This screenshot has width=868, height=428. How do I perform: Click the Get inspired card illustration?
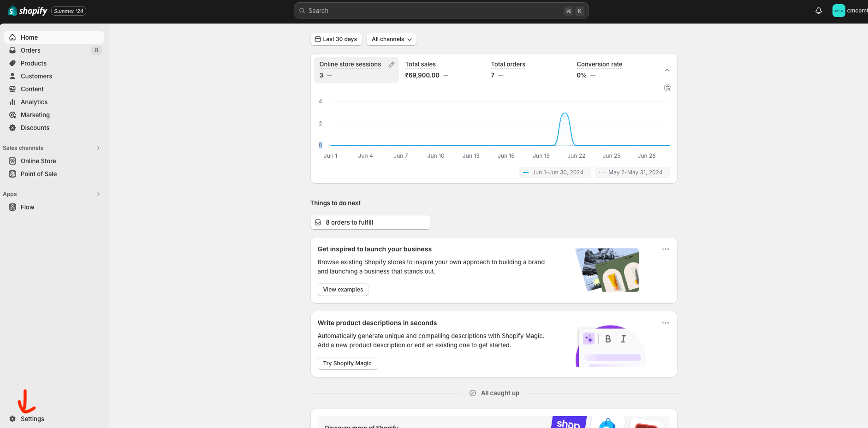(x=607, y=270)
